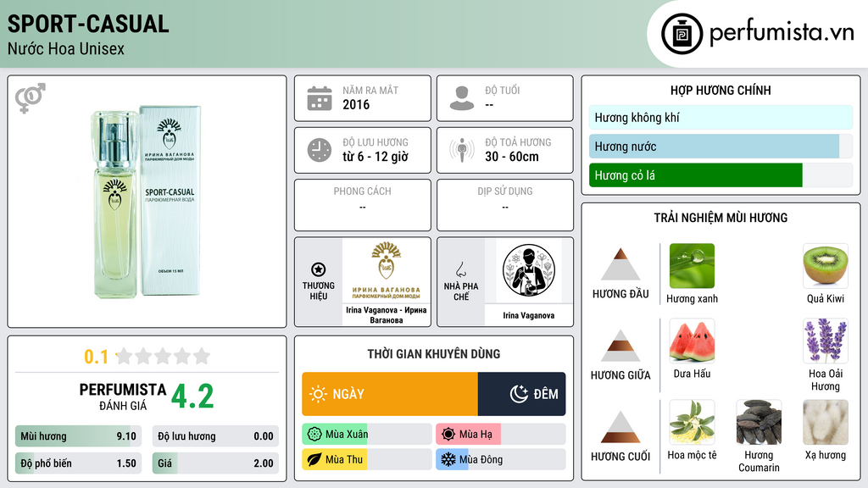Click the nose icon for Nhà pha chế
Image resolution: width=868 pixels, height=488 pixels.
tap(460, 269)
